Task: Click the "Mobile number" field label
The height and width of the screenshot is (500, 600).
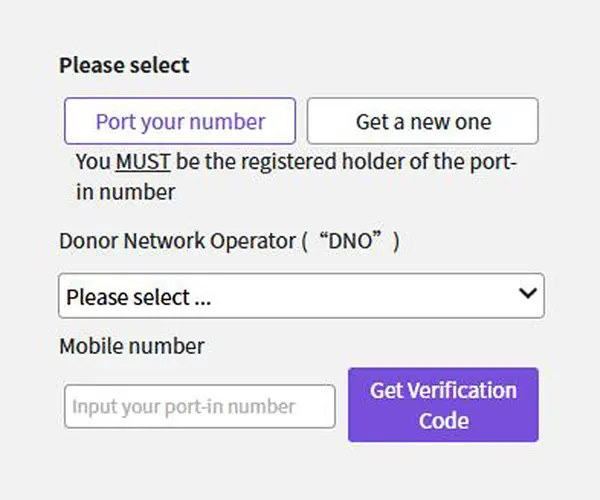Action: click(132, 346)
